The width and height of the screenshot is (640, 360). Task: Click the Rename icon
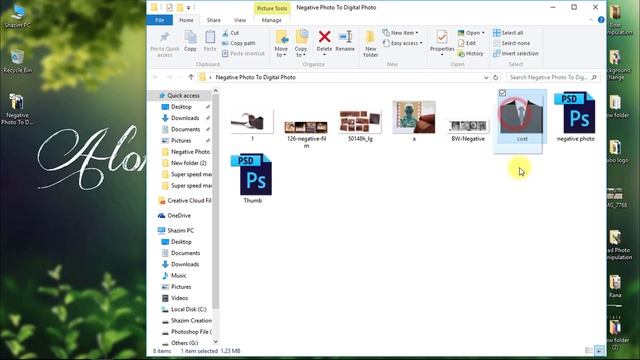345,37
